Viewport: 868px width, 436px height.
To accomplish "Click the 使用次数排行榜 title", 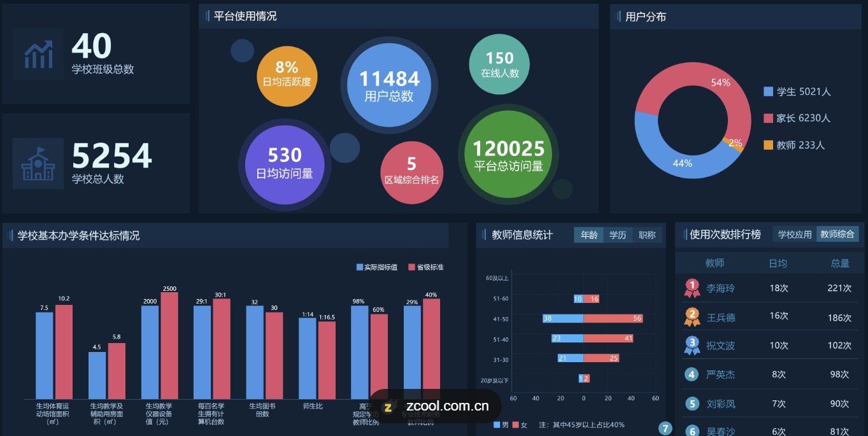I will tap(725, 234).
